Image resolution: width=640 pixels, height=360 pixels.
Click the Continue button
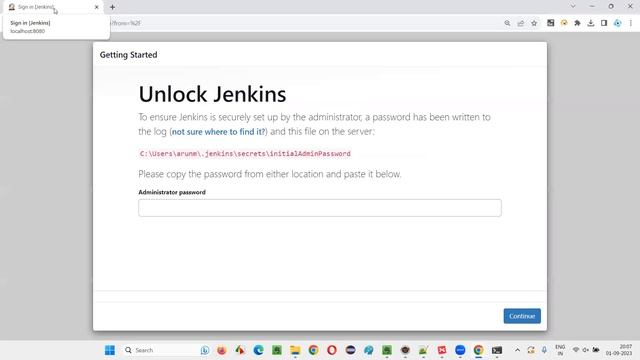(522, 316)
